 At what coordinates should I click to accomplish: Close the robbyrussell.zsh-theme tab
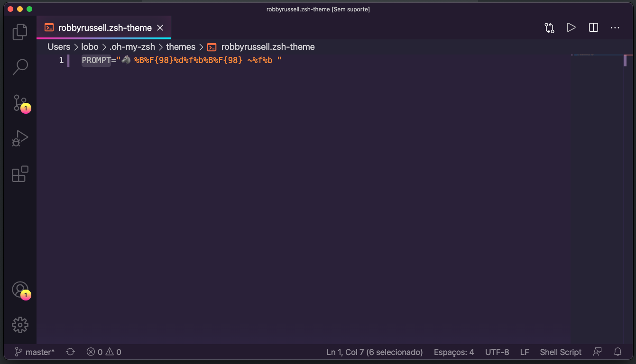[160, 28]
